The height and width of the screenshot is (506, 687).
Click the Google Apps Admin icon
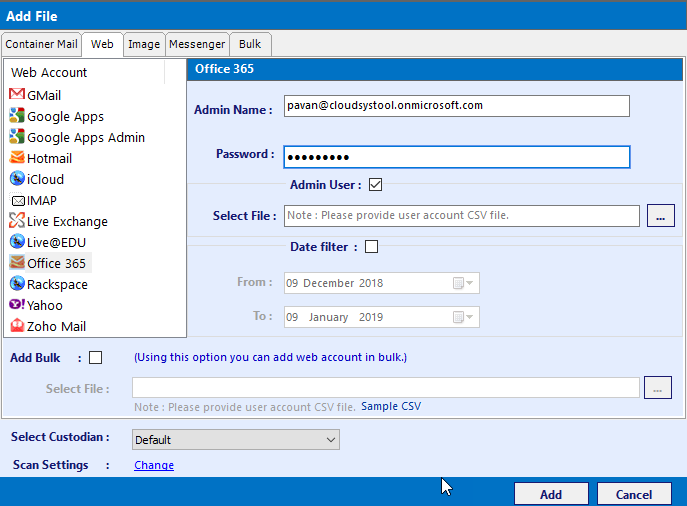click(17, 137)
